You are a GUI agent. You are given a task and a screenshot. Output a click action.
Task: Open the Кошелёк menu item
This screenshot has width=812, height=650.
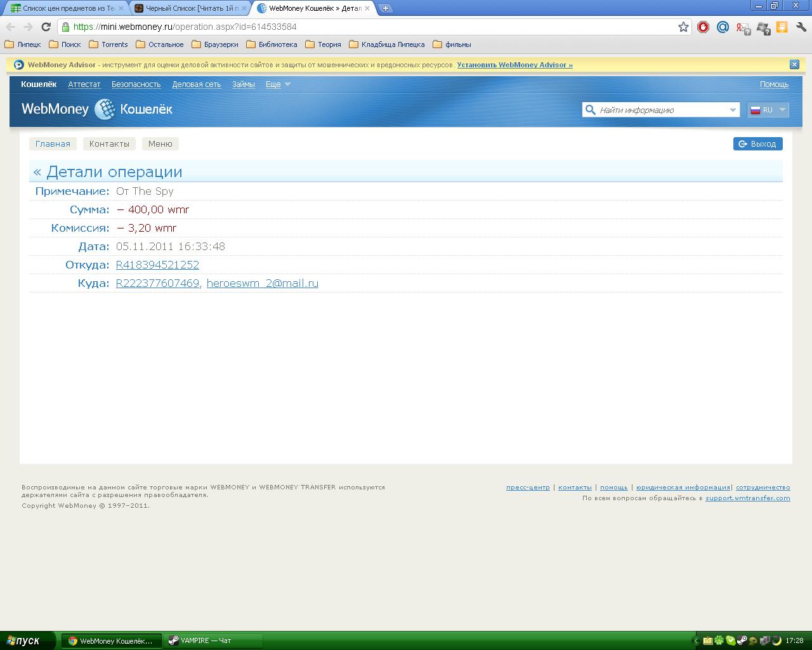[39, 84]
